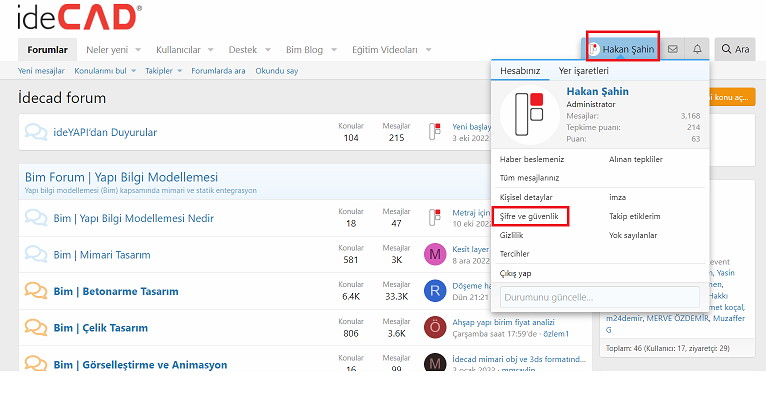This screenshot has width=766, height=402.
Task: Click the orange Yeni konu aç button
Action: (x=731, y=97)
